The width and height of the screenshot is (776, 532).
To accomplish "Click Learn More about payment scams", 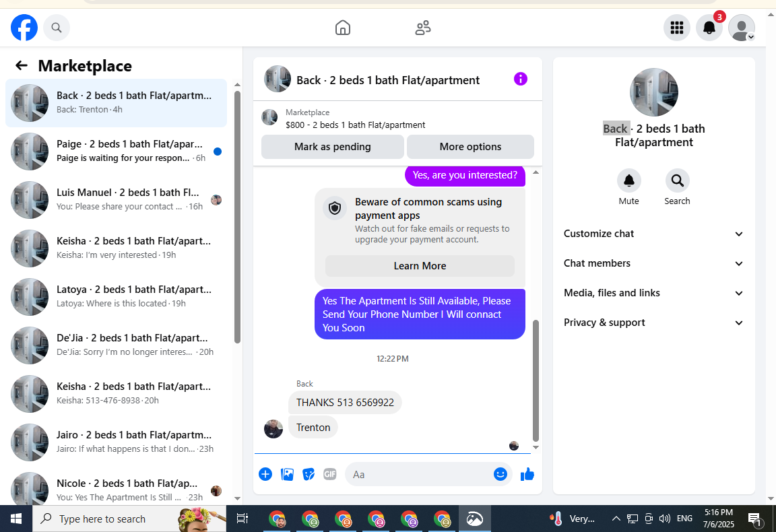I will coord(420,266).
